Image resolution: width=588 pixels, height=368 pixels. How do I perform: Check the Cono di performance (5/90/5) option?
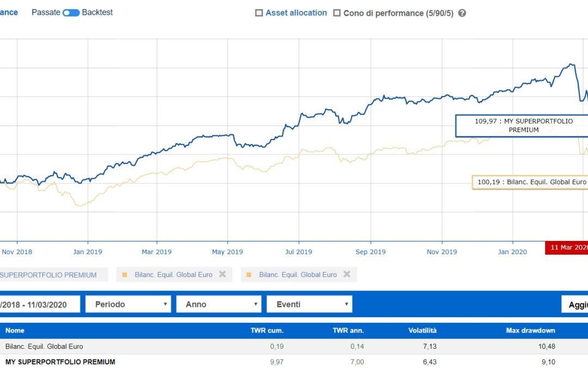click(336, 13)
